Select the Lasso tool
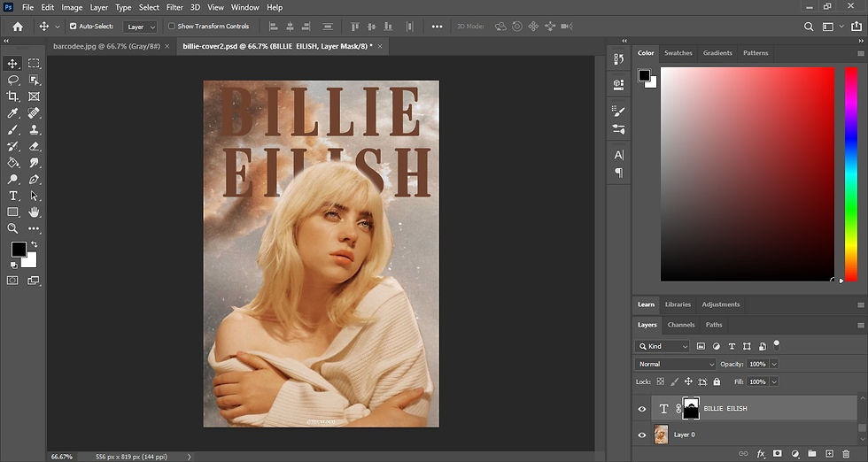Viewport: 868px width, 462px height. pyautogui.click(x=13, y=80)
